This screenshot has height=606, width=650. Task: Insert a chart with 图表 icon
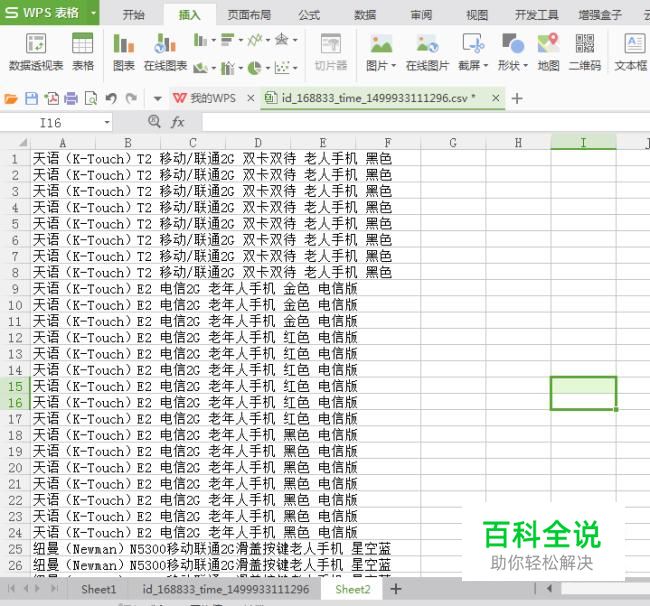[x=124, y=52]
